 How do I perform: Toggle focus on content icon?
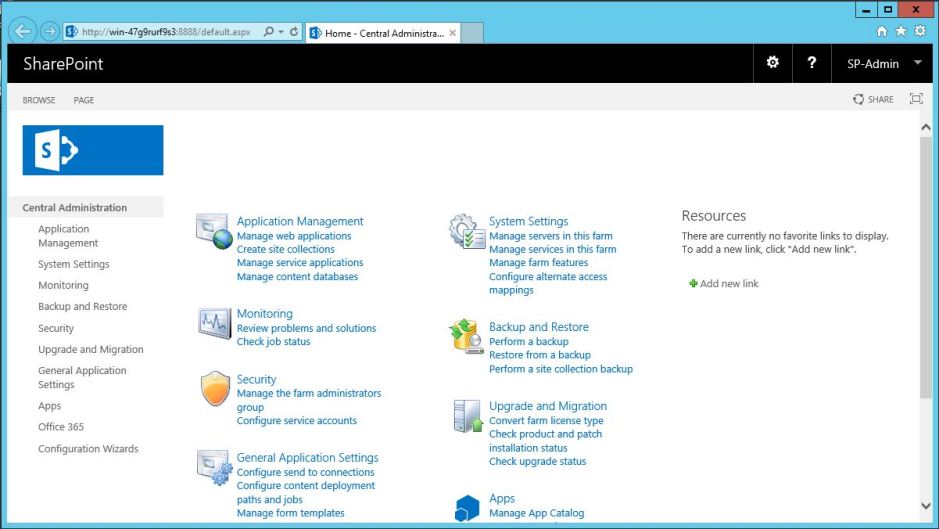(915, 99)
